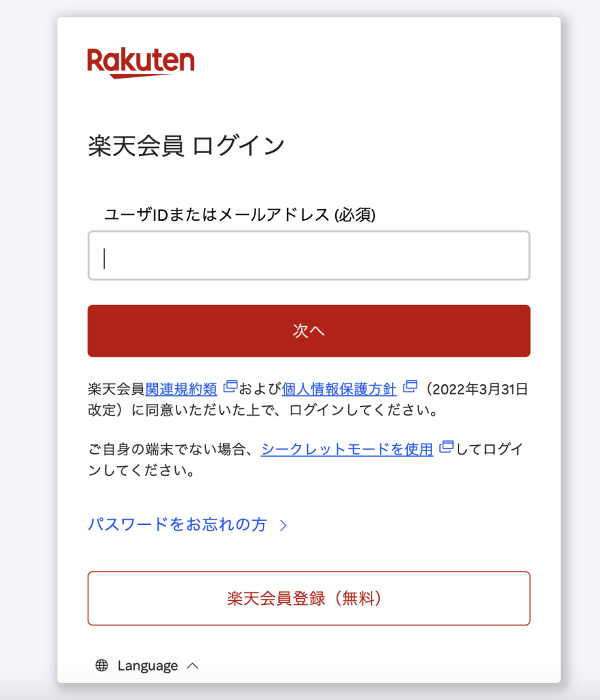The image size is (600, 700).
Task: Click the Rakuten logo
Action: tap(140, 60)
